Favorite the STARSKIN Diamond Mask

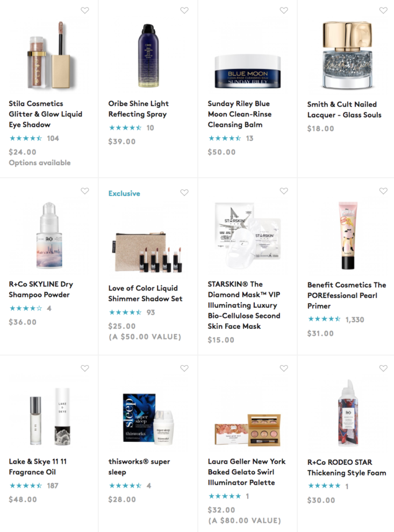coord(284,191)
